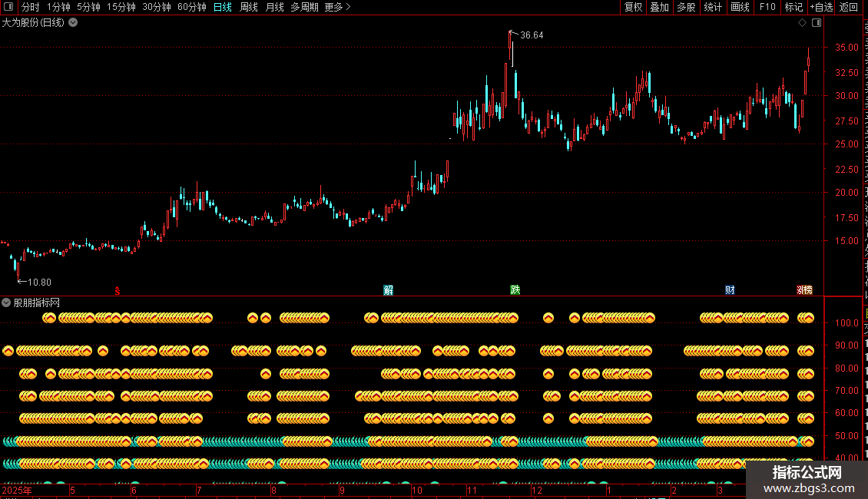The image size is (868, 499).
Task: Select the 30分钟 period
Action: (157, 7)
